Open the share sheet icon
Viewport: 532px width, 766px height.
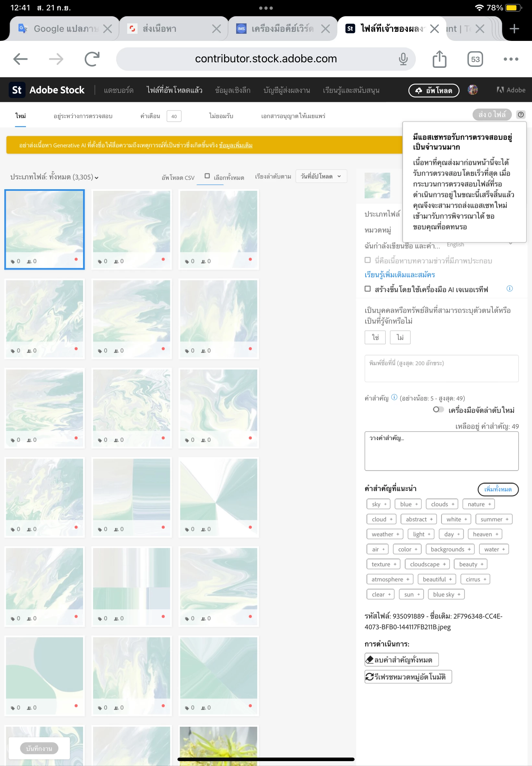coord(439,59)
